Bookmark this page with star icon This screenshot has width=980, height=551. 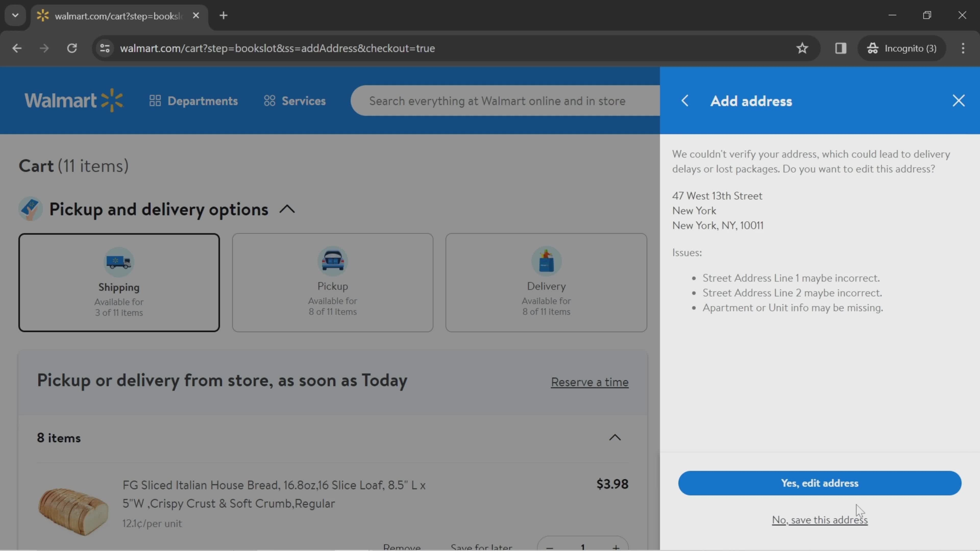point(802,48)
